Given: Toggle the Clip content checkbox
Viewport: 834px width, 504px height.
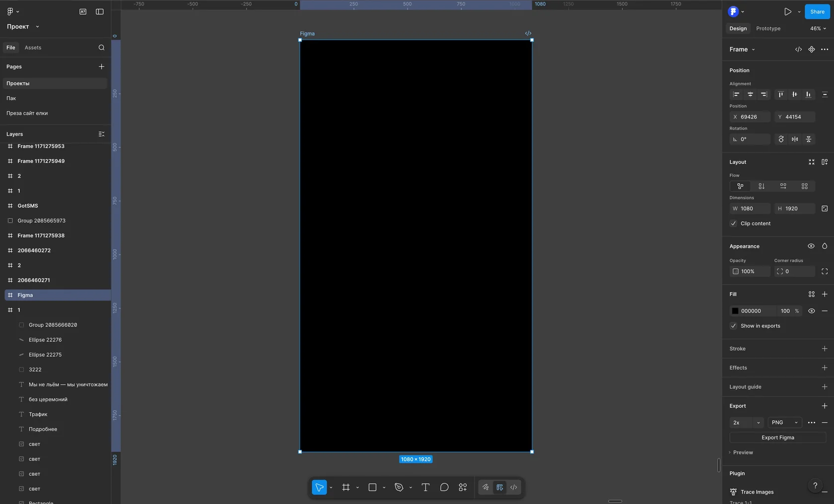Looking at the screenshot, I should [733, 223].
